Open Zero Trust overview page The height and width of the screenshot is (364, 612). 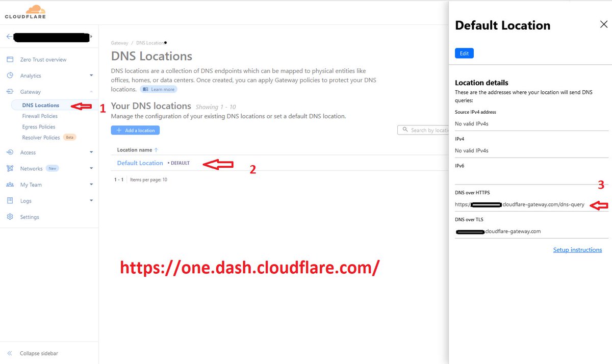click(x=43, y=60)
